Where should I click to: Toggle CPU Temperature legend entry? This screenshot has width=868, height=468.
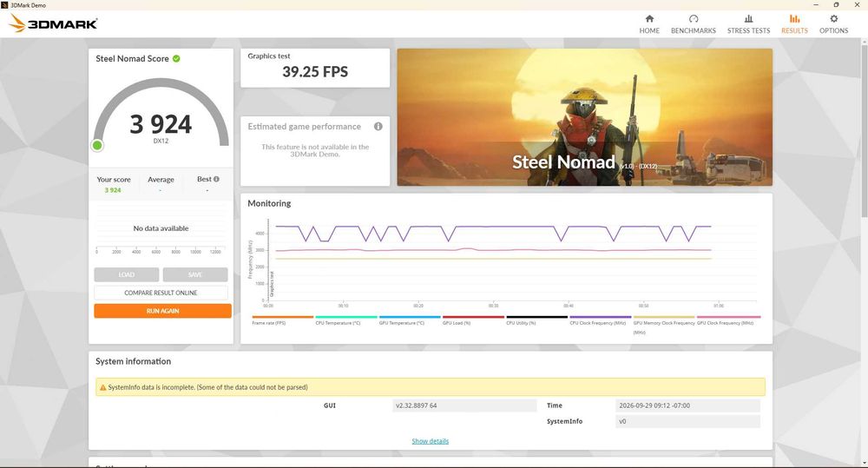click(x=346, y=320)
